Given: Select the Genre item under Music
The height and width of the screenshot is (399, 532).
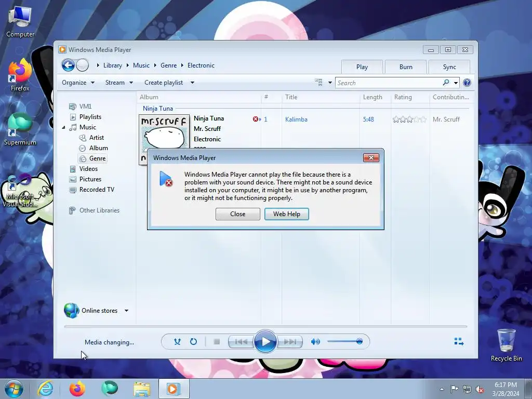Looking at the screenshot, I should (x=92, y=158).
